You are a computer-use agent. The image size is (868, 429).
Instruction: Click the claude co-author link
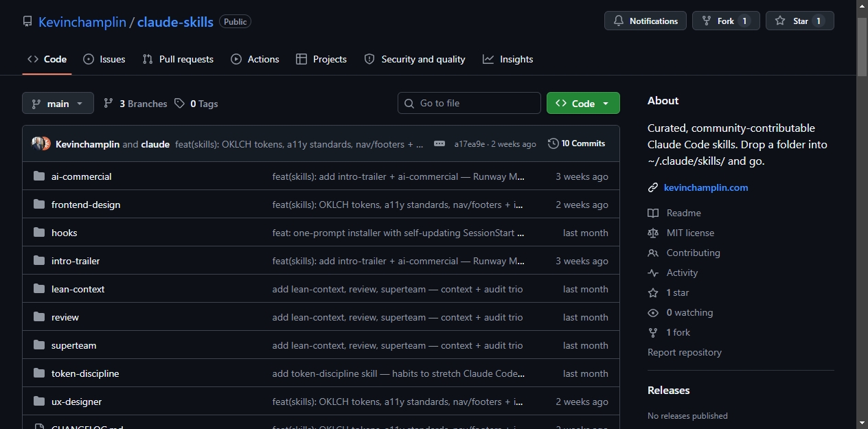point(155,144)
